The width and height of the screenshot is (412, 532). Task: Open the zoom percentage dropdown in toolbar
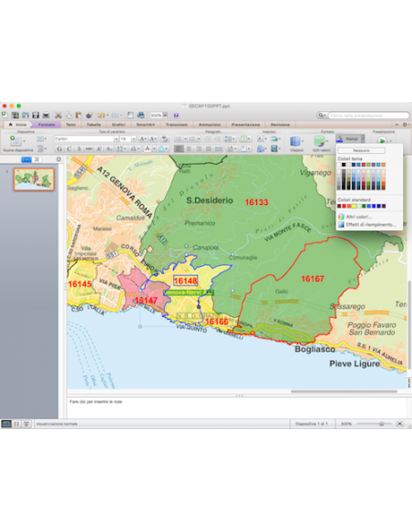tap(165, 116)
